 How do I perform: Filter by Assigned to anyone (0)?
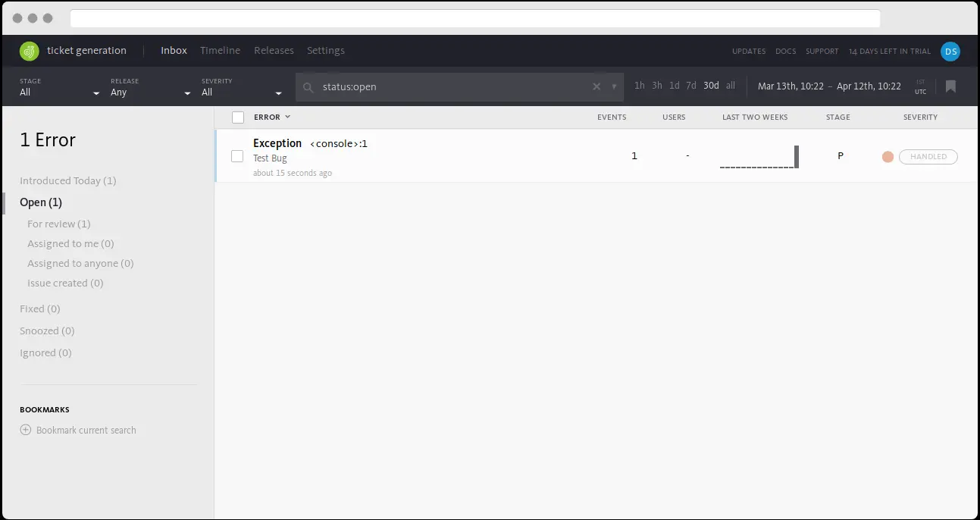[x=80, y=263]
